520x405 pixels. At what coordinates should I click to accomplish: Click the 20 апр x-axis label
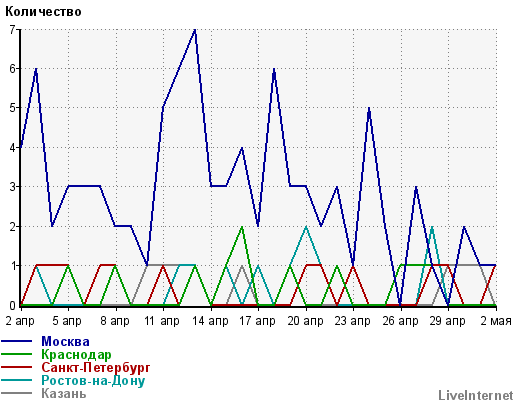[x=305, y=321]
